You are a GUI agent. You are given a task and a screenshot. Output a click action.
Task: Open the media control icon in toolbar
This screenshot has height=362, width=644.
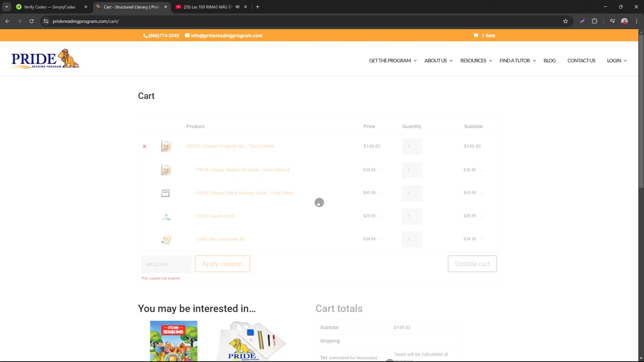612,21
